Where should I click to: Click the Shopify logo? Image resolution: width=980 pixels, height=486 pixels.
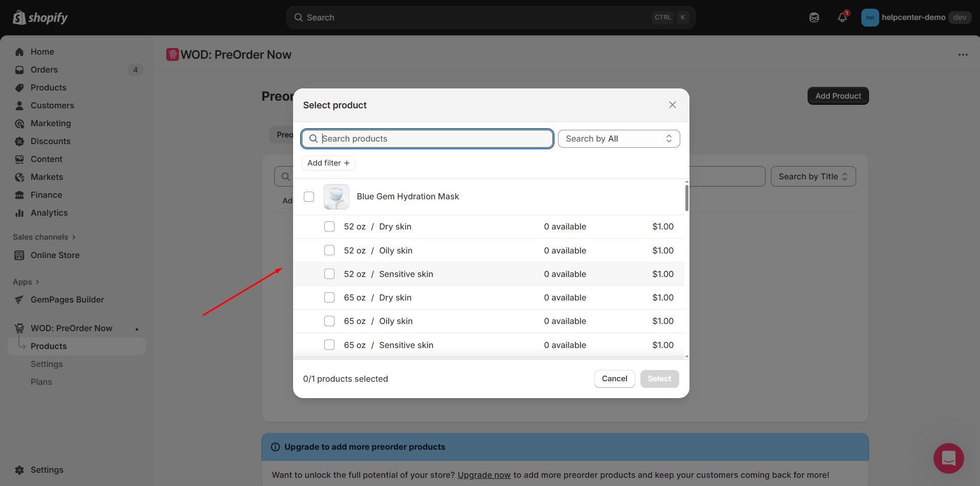click(40, 18)
